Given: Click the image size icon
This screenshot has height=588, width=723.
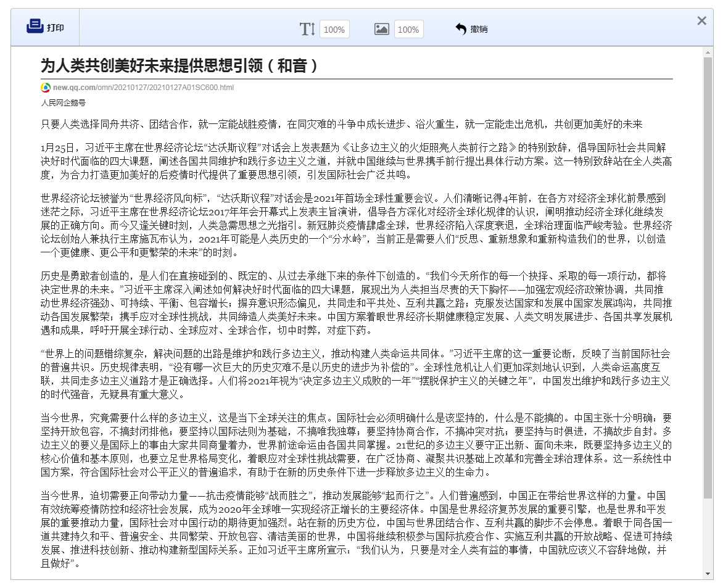Looking at the screenshot, I should pos(382,29).
